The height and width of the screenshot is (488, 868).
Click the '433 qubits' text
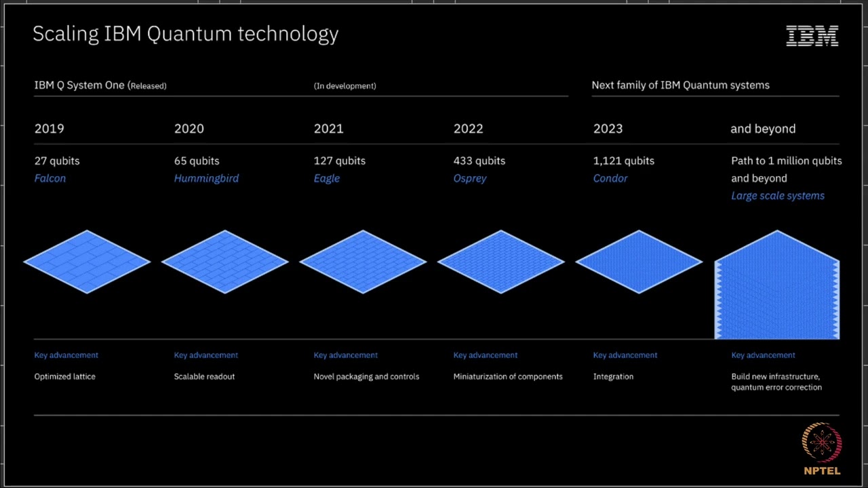[479, 161]
